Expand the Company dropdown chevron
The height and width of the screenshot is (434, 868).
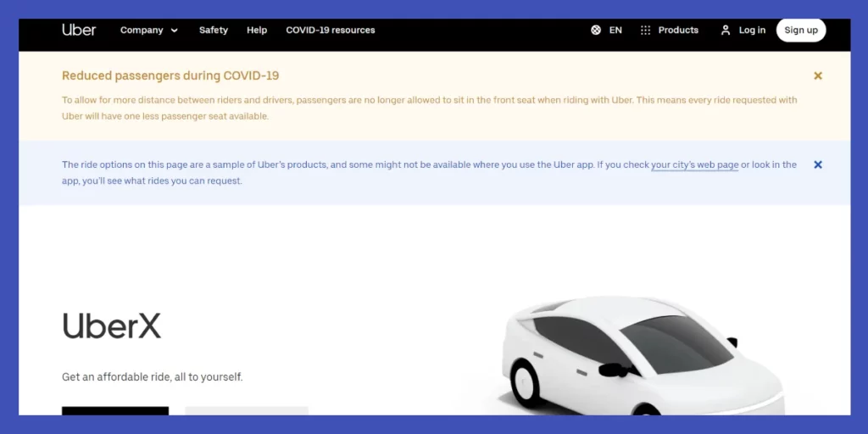click(175, 31)
